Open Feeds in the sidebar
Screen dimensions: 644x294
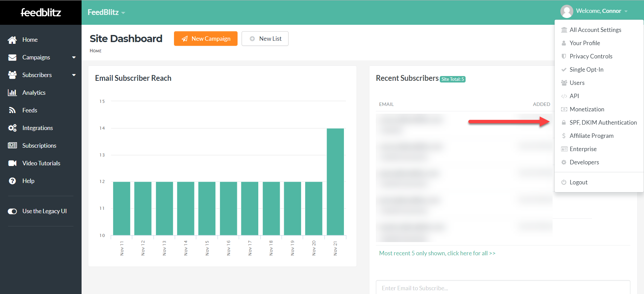click(x=30, y=110)
